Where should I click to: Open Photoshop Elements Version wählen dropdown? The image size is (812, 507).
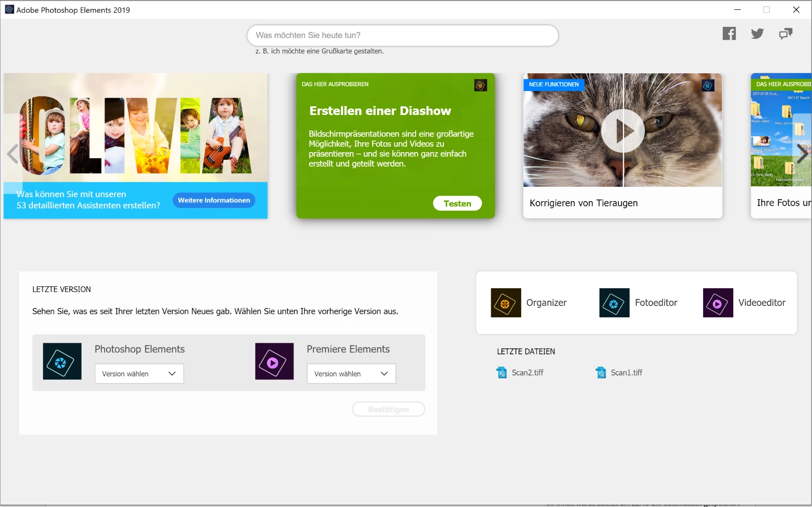[x=139, y=374]
